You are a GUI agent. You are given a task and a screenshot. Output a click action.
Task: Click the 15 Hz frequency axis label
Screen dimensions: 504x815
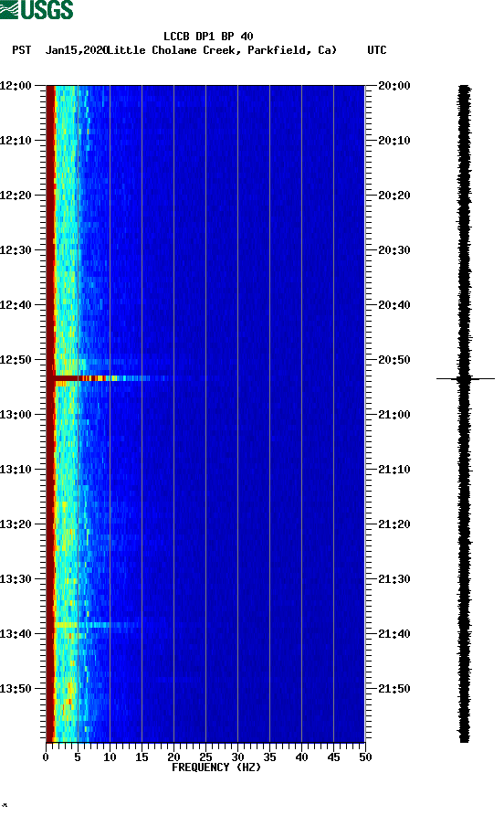(x=142, y=757)
